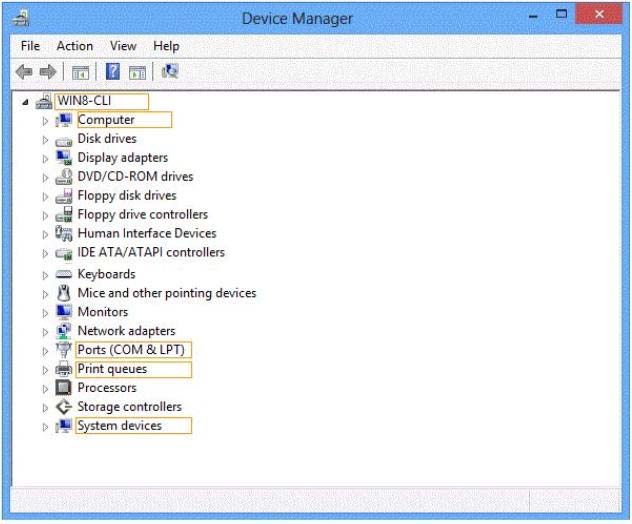Click the Storage controllers icon
Screen dimensions: 632x524
(64, 407)
